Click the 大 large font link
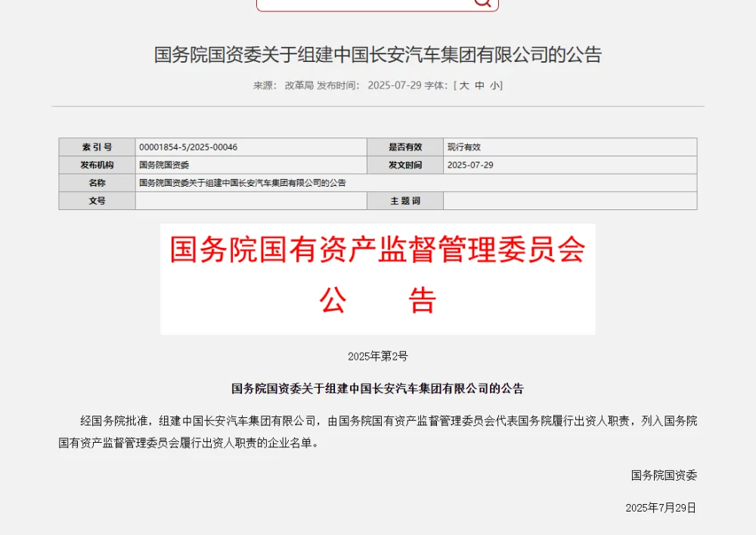This screenshot has width=756, height=535. coord(463,85)
